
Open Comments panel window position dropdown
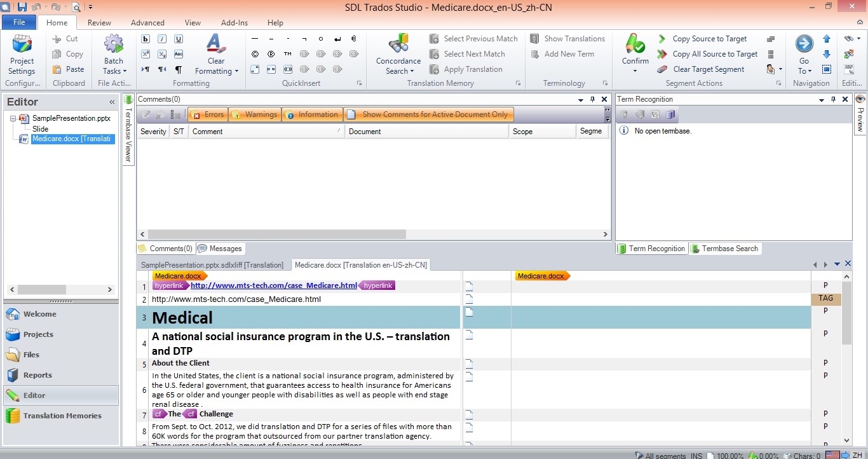point(581,100)
